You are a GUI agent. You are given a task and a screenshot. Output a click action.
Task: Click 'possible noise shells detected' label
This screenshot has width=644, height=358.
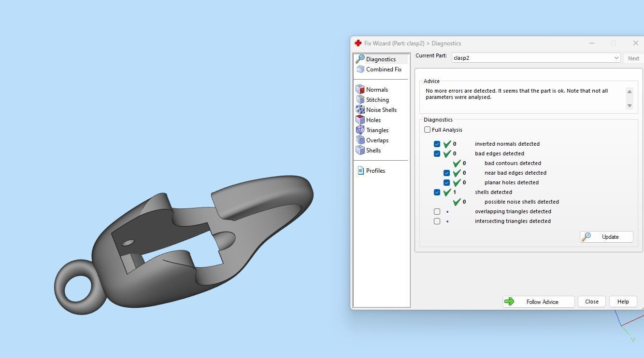[522, 202]
